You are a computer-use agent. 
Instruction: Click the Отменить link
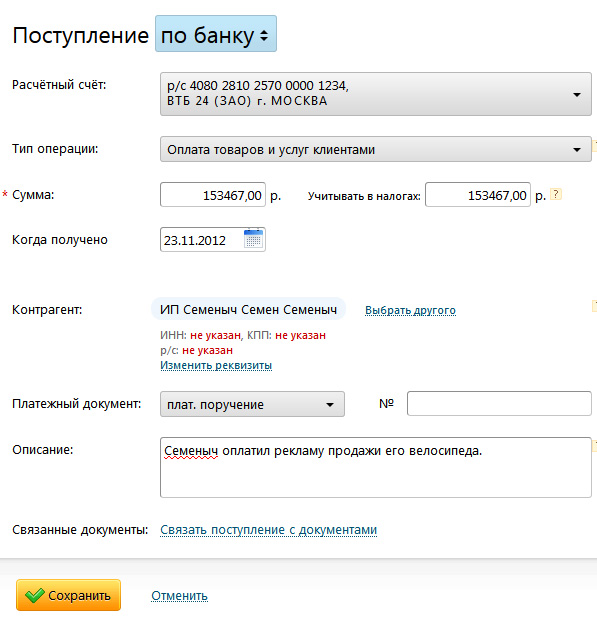pyautogui.click(x=179, y=595)
